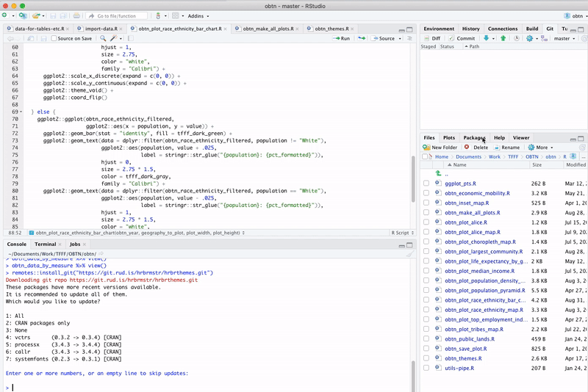Click the Git pull blue arrow

(487, 38)
